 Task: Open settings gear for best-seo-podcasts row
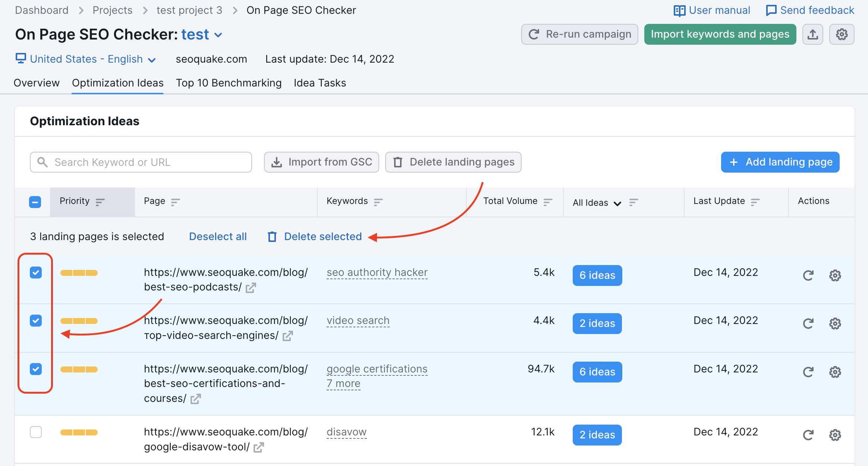pos(835,275)
